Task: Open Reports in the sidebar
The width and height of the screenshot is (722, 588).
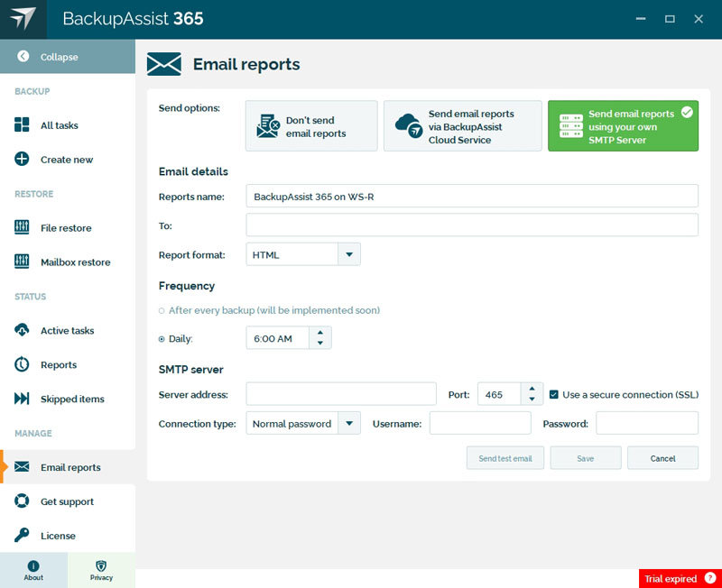Action: 68,364
